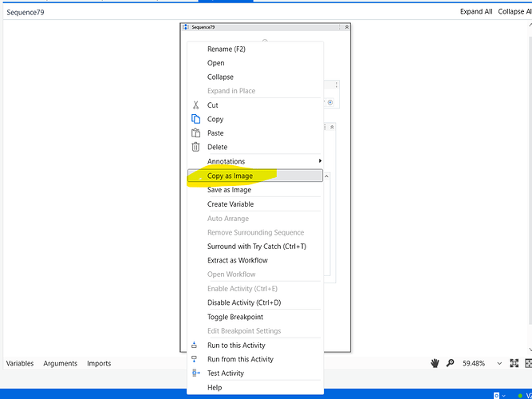Choose Toggle Breakpoint
This screenshot has width=532, height=399.
[235, 317]
